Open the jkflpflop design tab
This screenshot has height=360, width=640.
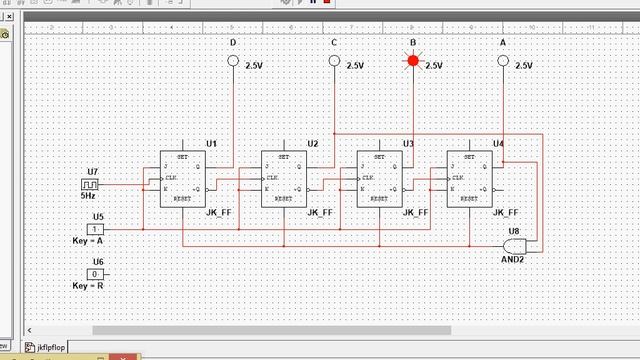coord(45,347)
